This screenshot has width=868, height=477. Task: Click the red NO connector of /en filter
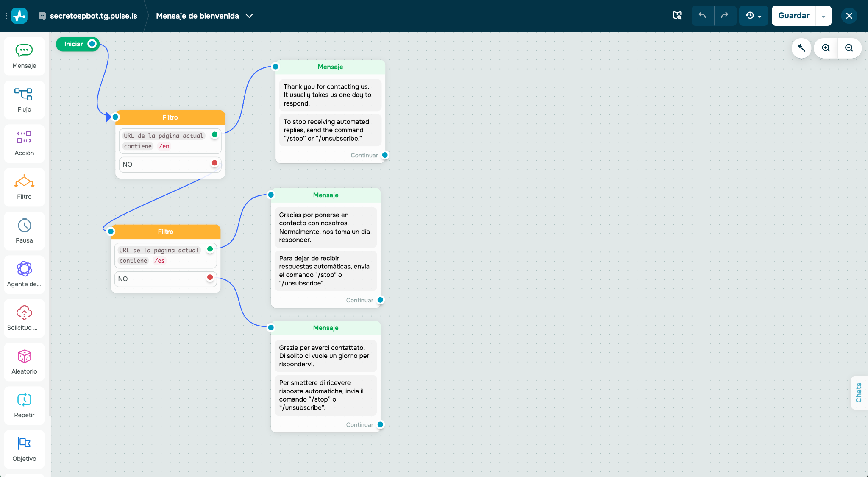(x=214, y=163)
